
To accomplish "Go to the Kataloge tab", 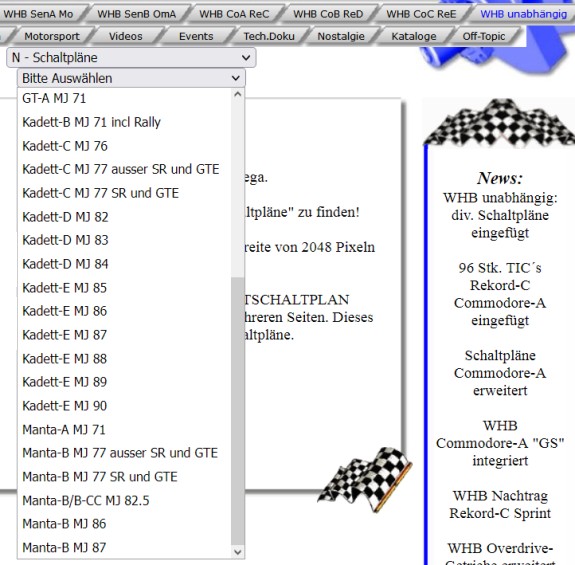I will [414, 36].
